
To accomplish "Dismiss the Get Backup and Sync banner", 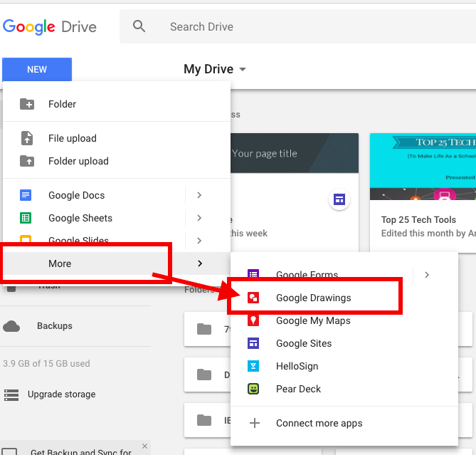I will 145,446.
